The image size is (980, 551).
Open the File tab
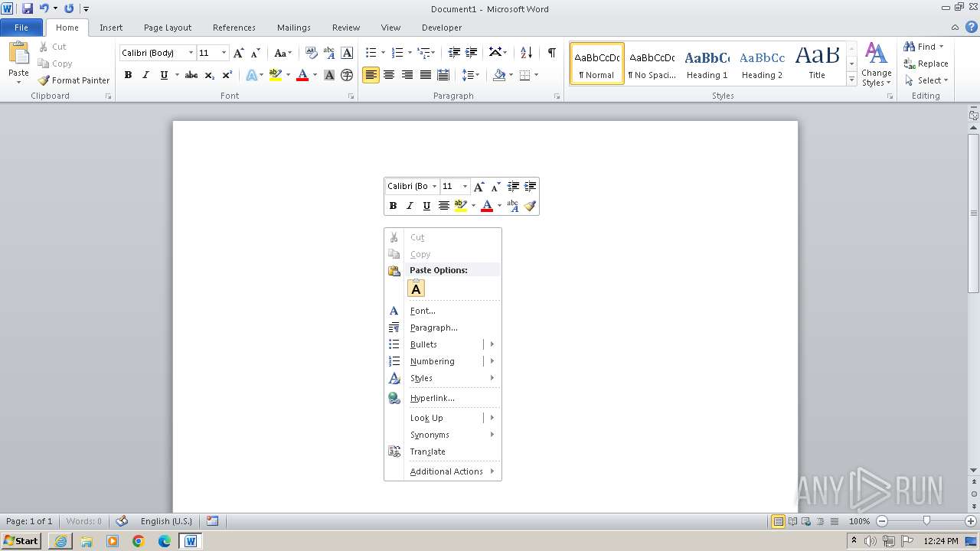(x=21, y=28)
